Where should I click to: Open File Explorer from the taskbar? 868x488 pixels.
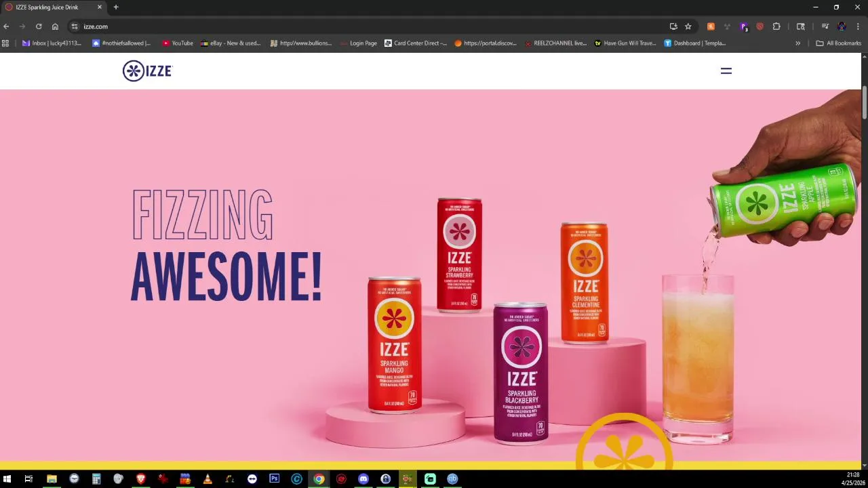tap(52, 479)
